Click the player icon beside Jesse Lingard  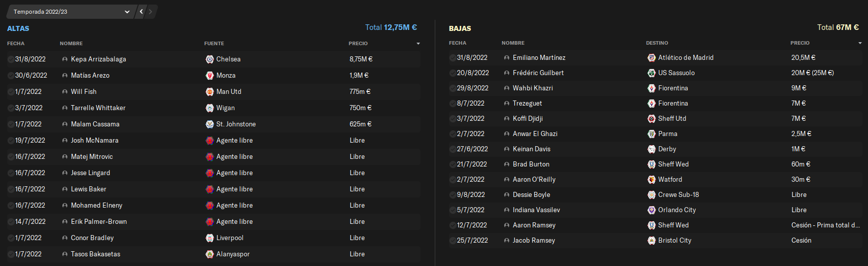65,173
